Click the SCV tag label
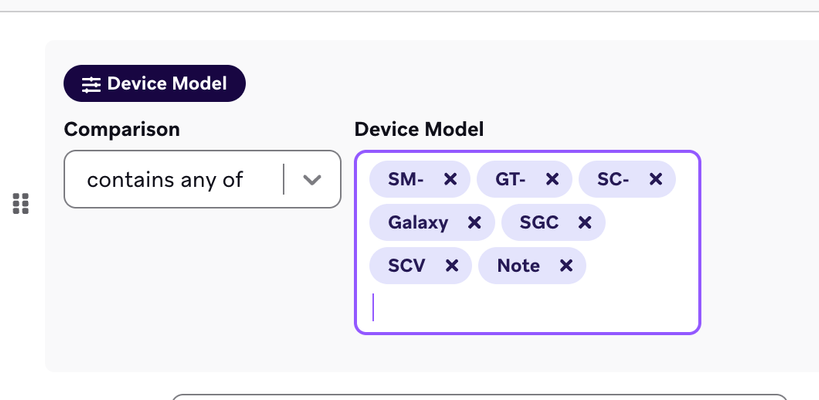This screenshot has width=819, height=400. (406, 266)
